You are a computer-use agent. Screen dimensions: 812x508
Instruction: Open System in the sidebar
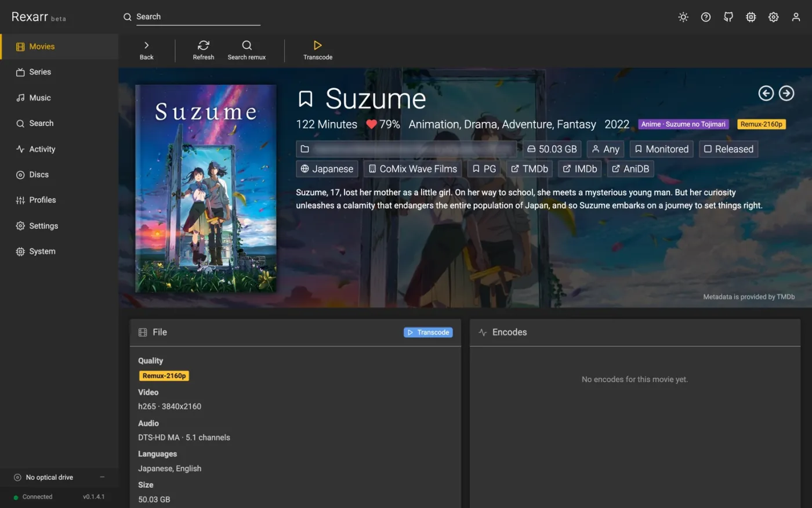[x=59, y=251]
